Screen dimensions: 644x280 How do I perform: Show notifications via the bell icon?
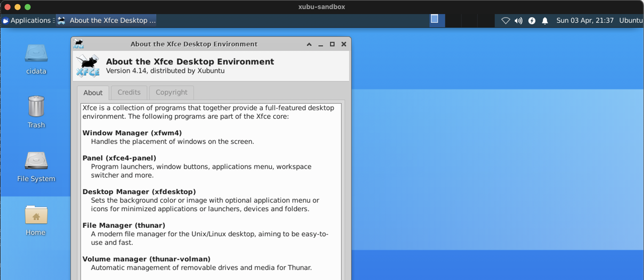point(545,21)
